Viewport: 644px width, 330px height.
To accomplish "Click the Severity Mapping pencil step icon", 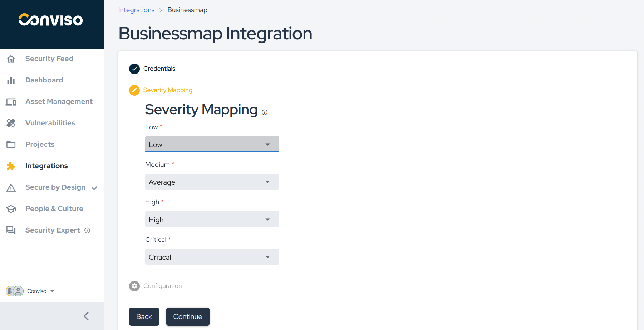I will tap(134, 90).
